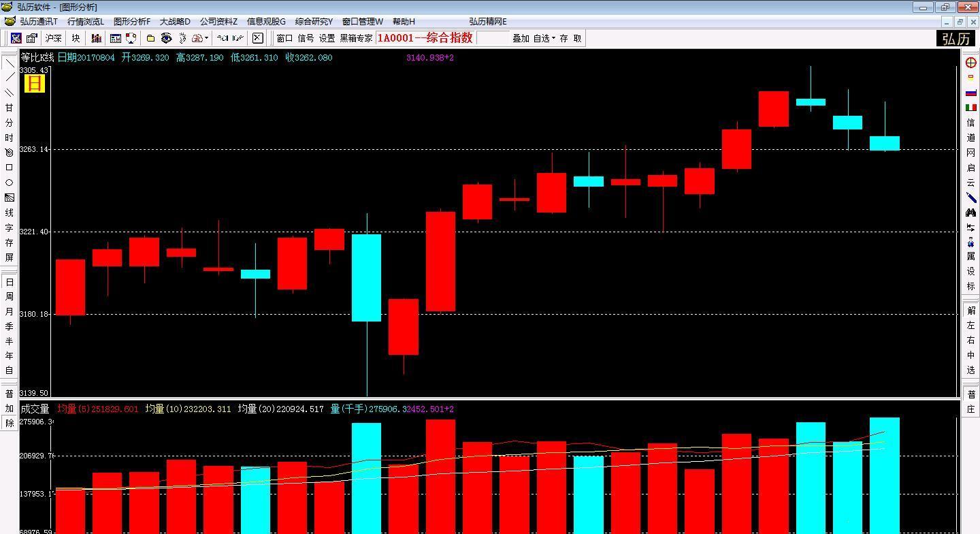
Task: Open the 大战略D menu
Action: click(175, 22)
